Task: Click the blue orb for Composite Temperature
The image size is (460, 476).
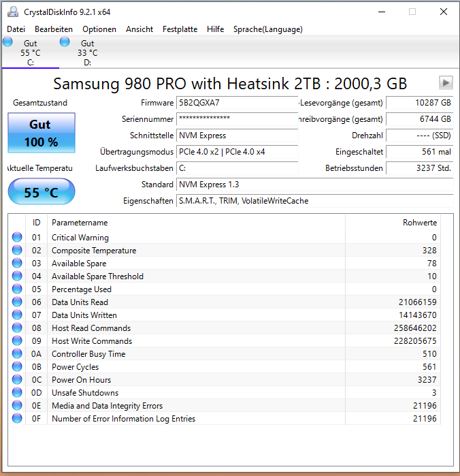Action: pos(17,250)
